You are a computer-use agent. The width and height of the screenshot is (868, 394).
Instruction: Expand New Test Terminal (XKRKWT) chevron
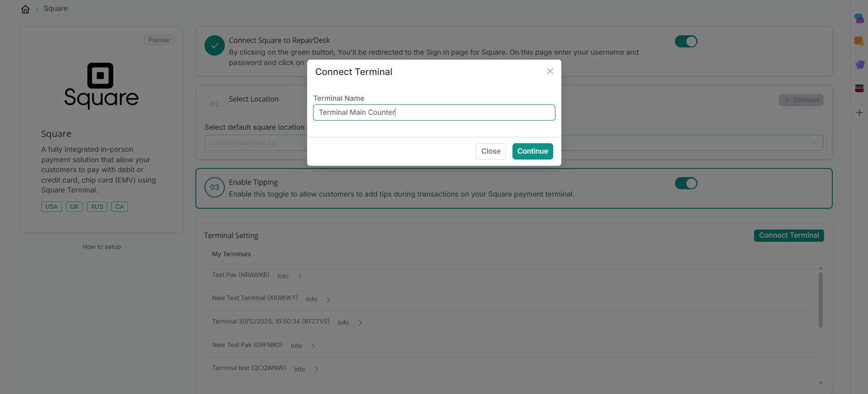pyautogui.click(x=328, y=300)
